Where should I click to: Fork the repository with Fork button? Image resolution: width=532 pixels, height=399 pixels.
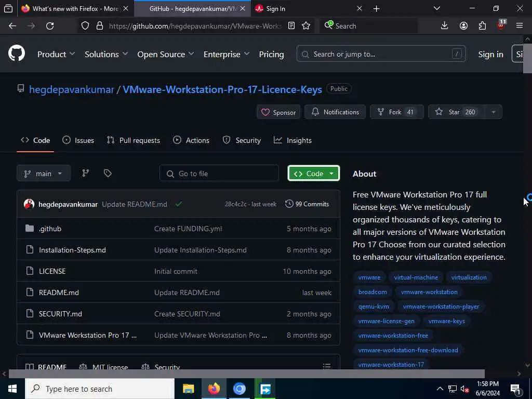[396, 112]
